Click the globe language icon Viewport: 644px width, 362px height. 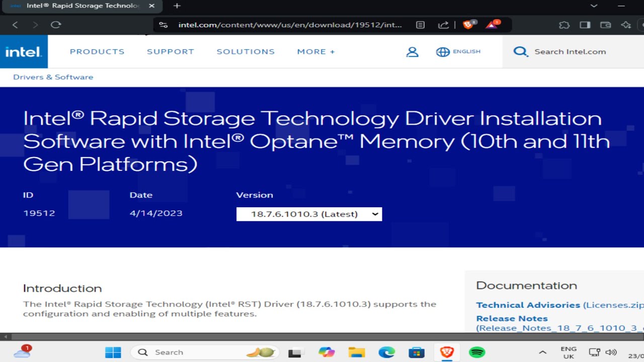(x=443, y=52)
